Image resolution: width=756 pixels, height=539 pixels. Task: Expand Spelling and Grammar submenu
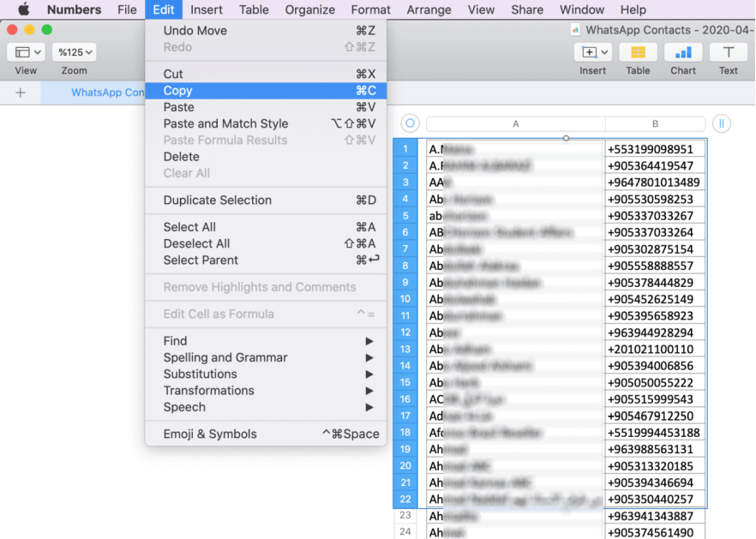[266, 357]
